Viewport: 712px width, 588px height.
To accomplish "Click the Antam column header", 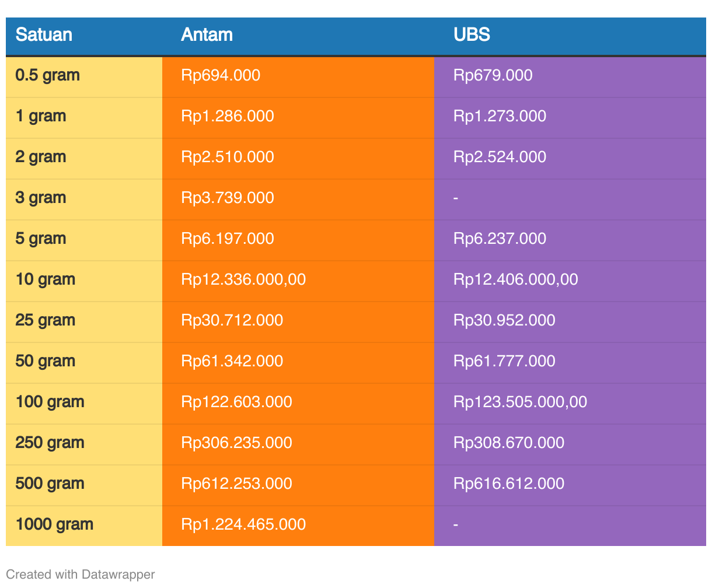I will pyautogui.click(x=207, y=35).
